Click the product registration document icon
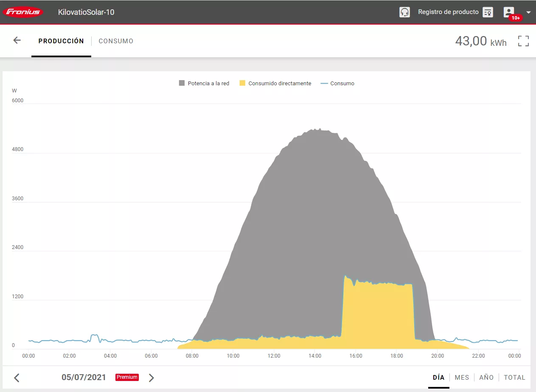 point(487,12)
